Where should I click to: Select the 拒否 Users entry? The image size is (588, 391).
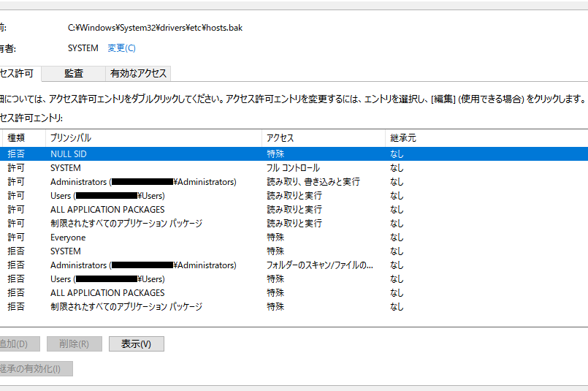tap(107, 279)
